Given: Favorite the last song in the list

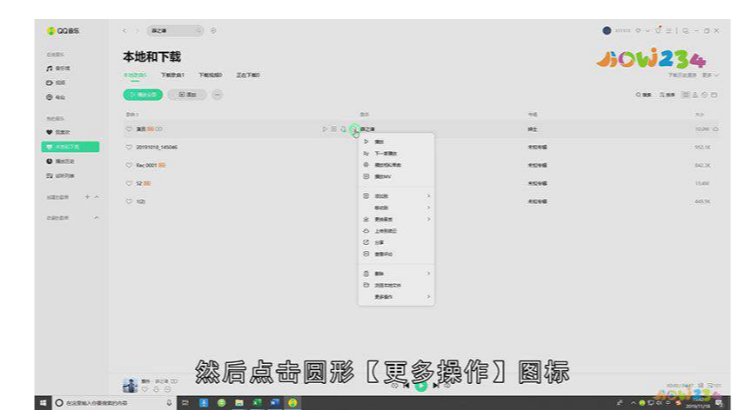Looking at the screenshot, I should point(128,201).
